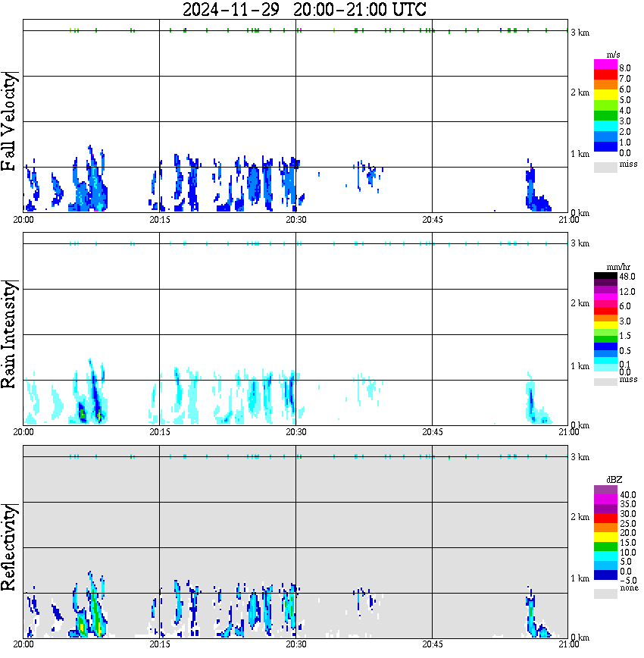The height and width of the screenshot is (658, 644).
Task: Pick the gray miss swatch in Rain Intensity legend
Action: pos(605,381)
